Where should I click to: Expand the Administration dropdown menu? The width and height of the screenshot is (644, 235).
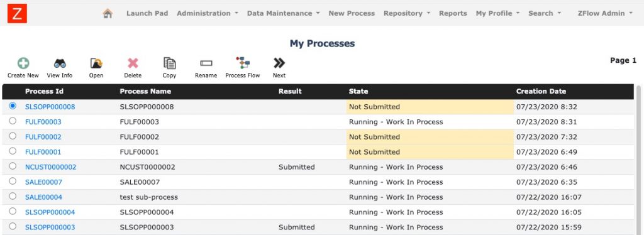(x=208, y=13)
